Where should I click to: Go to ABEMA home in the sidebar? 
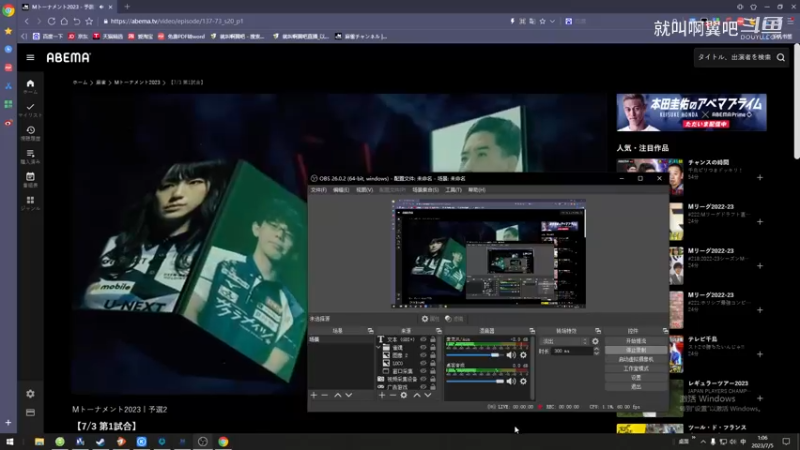pyautogui.click(x=30, y=84)
